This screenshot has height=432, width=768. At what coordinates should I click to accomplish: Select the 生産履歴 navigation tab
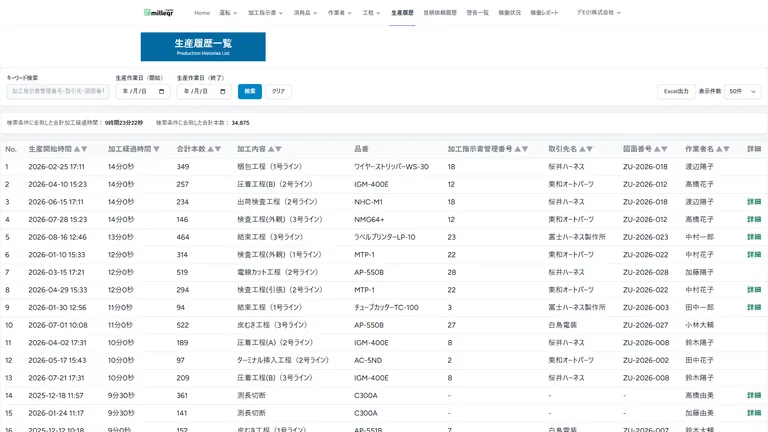pos(402,13)
